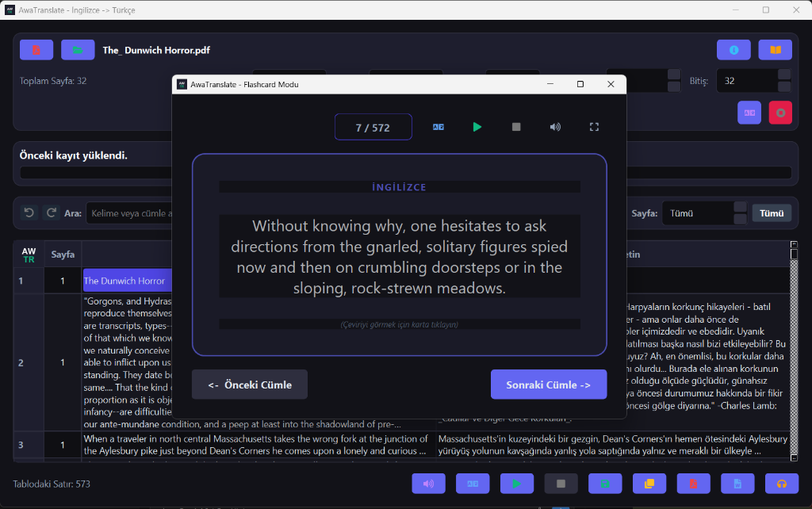Select row 3 English "When a traveler" cell

[x=258, y=445]
